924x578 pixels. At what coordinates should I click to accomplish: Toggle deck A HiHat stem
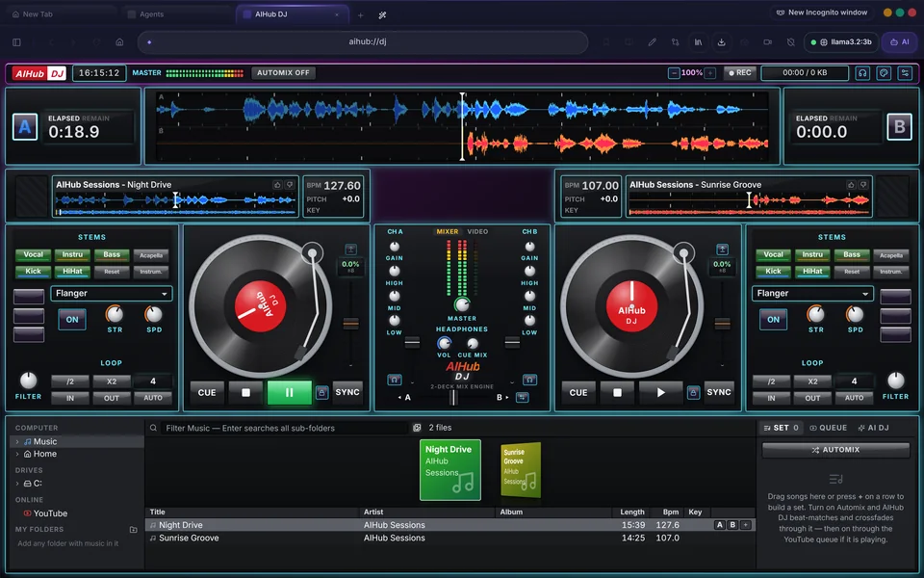tap(72, 272)
